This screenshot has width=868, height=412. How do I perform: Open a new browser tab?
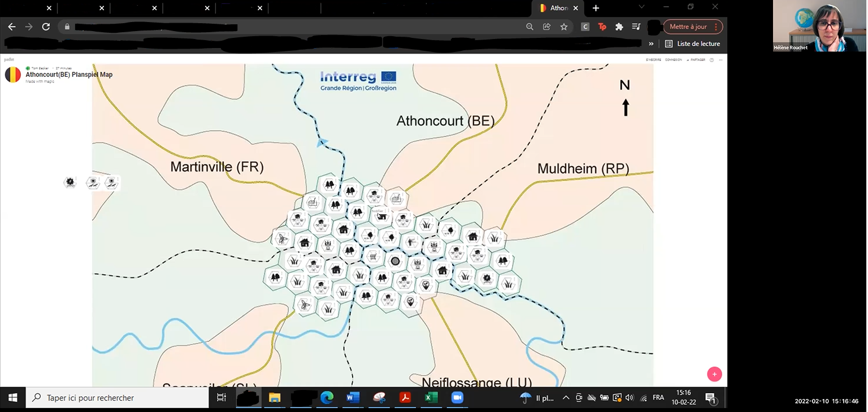[596, 8]
